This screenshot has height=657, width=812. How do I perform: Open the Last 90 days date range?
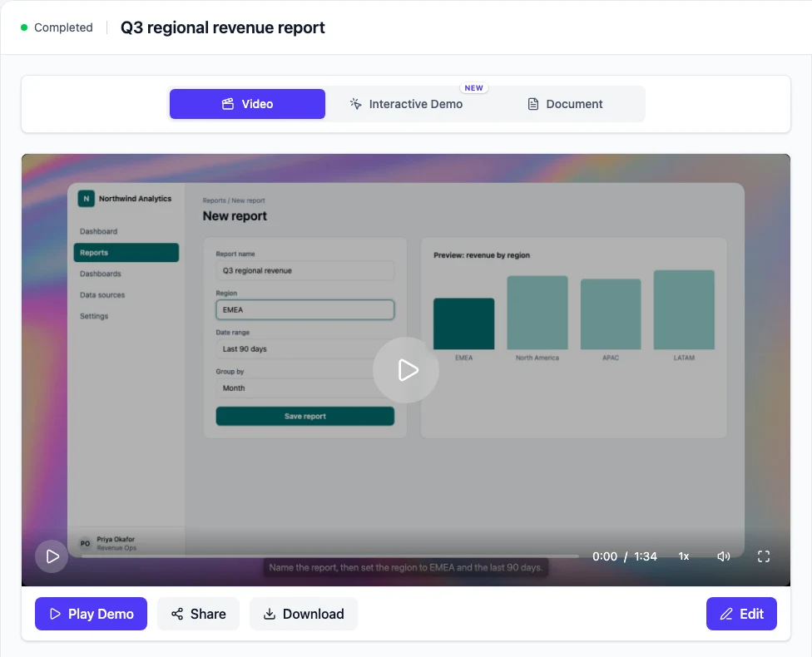(x=305, y=349)
